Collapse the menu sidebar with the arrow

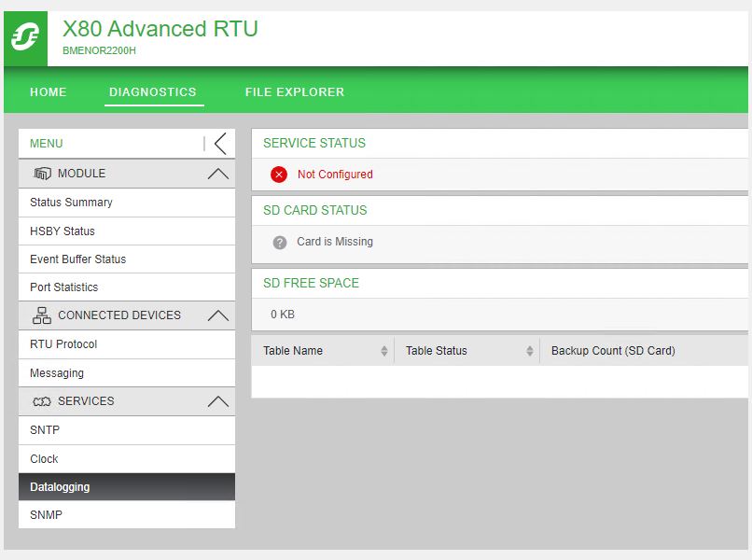[x=220, y=144]
